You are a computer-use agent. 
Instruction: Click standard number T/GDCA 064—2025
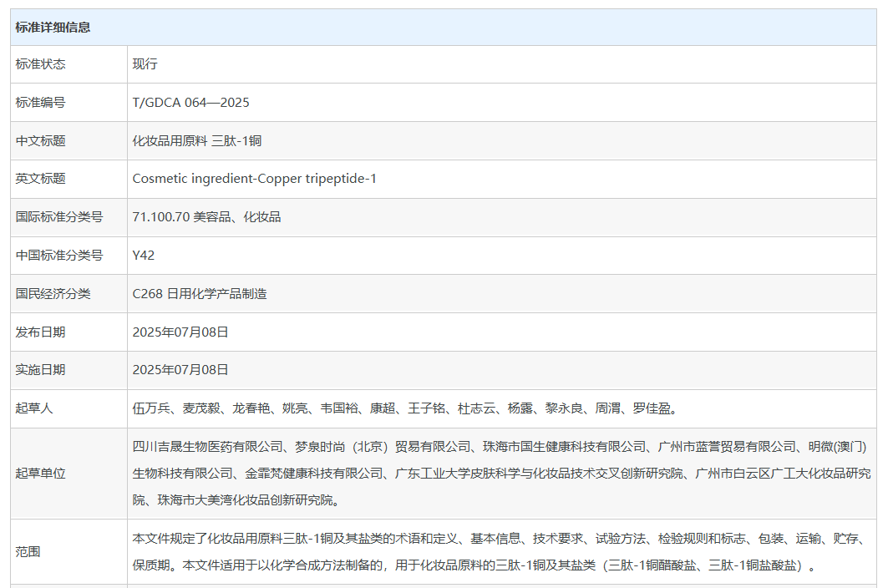190,103
